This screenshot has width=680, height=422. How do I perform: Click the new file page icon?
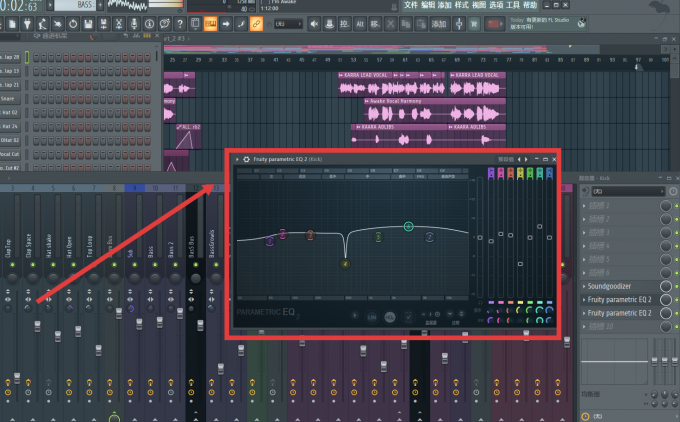pos(12,24)
